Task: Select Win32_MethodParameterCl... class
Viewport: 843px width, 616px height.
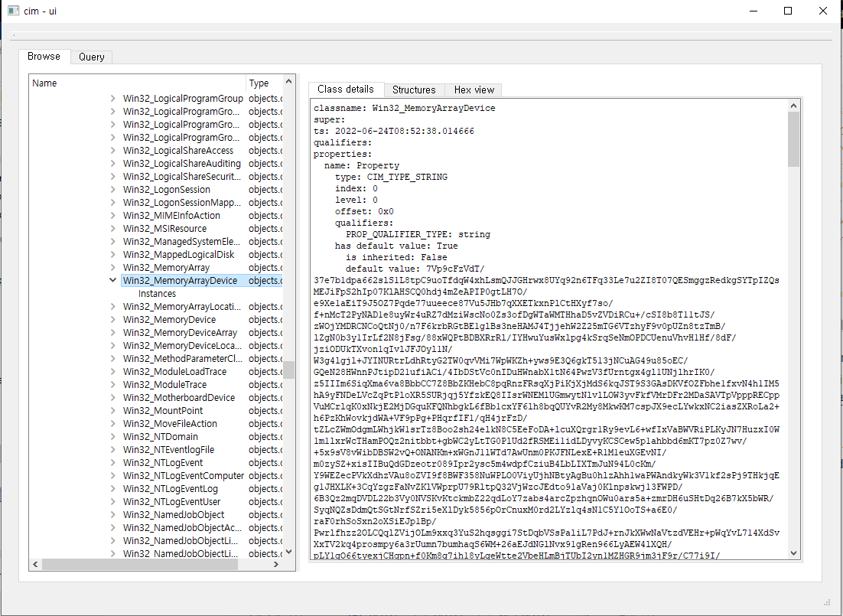Action: tap(182, 358)
